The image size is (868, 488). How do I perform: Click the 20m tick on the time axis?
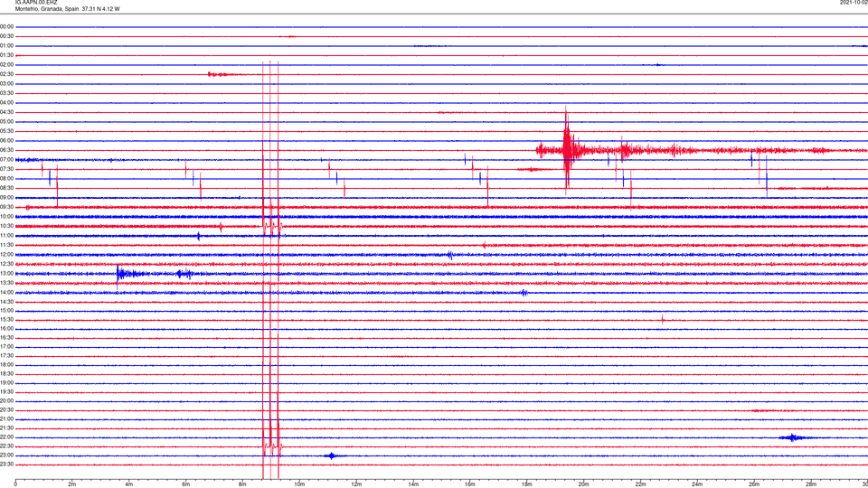pos(583,484)
